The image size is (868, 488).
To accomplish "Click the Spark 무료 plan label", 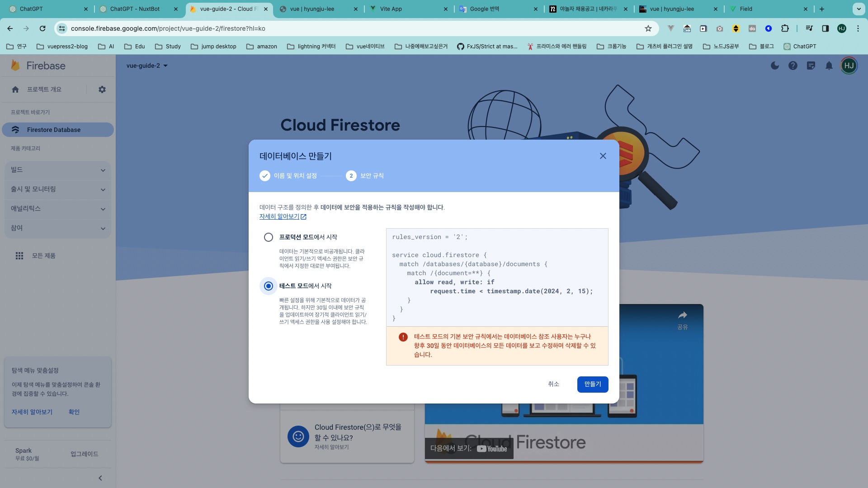I will [27, 454].
